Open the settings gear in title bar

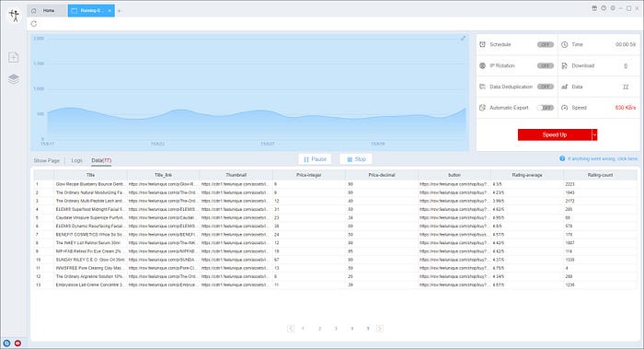pos(613,8)
